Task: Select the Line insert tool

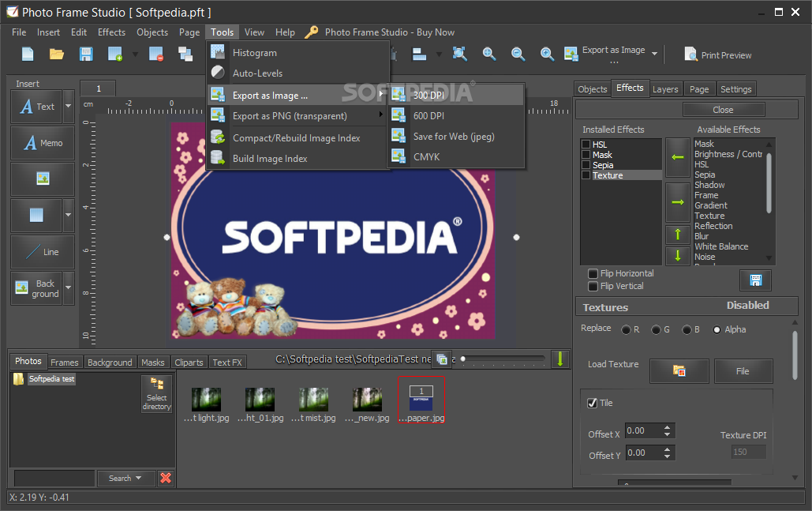Action: (43, 252)
